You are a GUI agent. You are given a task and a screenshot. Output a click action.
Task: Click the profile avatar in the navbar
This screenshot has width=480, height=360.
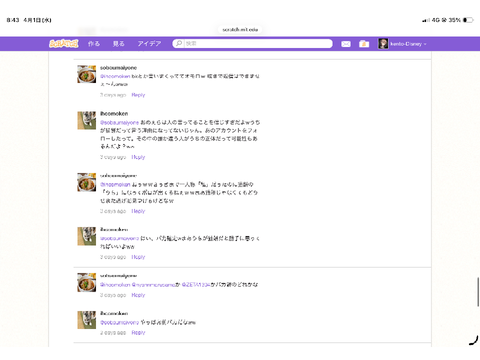[x=383, y=44]
